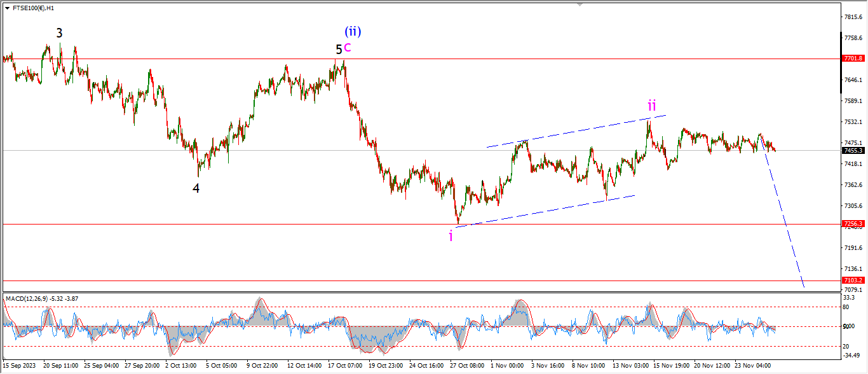Screen dimensions: 868x374
Task: Click the chart shift marker at top edge
Action: tap(579, 4)
